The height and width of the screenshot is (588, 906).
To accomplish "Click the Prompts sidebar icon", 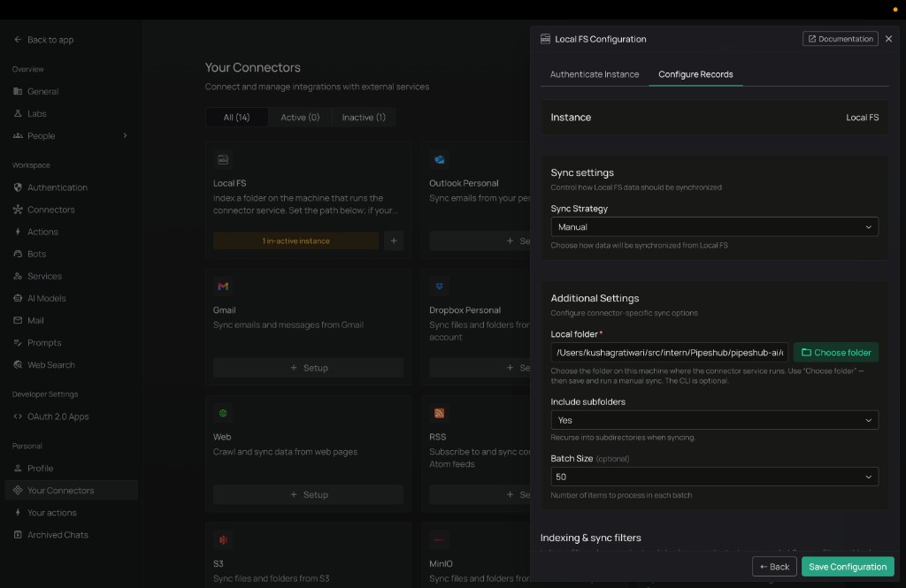I will 18,342.
